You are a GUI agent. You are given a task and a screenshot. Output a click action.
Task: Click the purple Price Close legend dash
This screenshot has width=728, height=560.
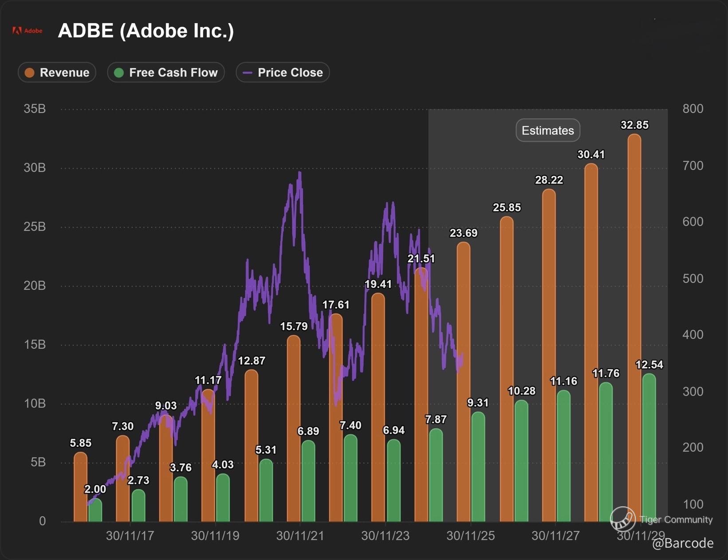248,73
